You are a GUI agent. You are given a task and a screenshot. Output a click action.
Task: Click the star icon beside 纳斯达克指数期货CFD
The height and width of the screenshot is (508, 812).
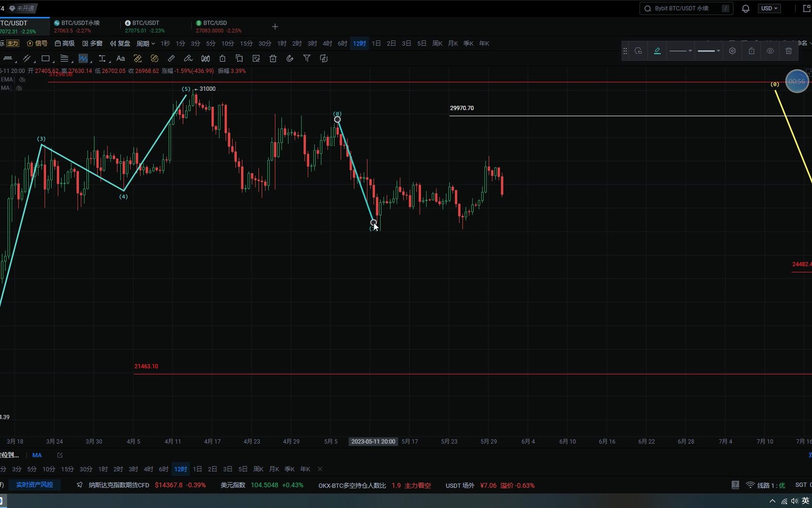[x=80, y=485]
